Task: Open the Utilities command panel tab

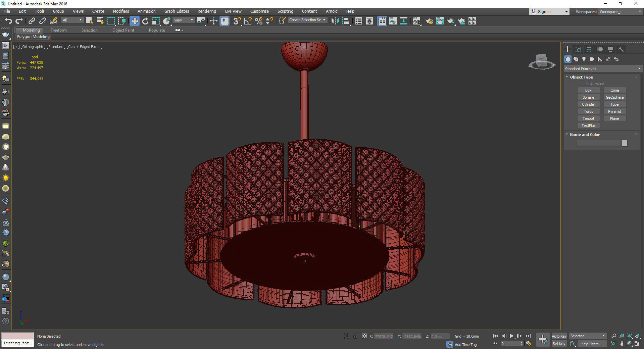Action: point(621,49)
